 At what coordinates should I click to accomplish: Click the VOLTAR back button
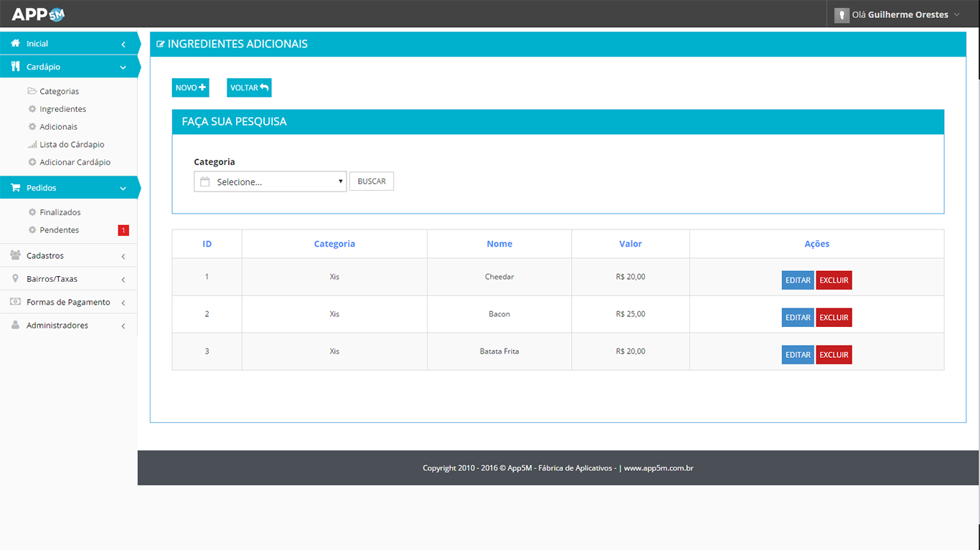(249, 87)
